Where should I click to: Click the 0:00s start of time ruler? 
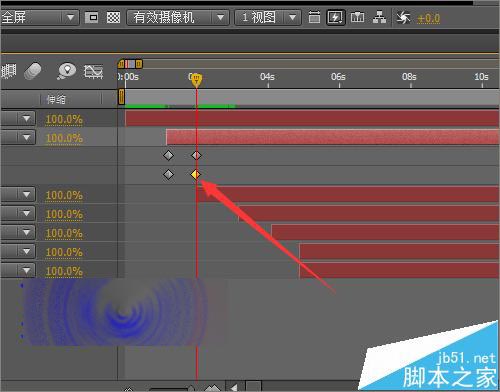tap(128, 77)
